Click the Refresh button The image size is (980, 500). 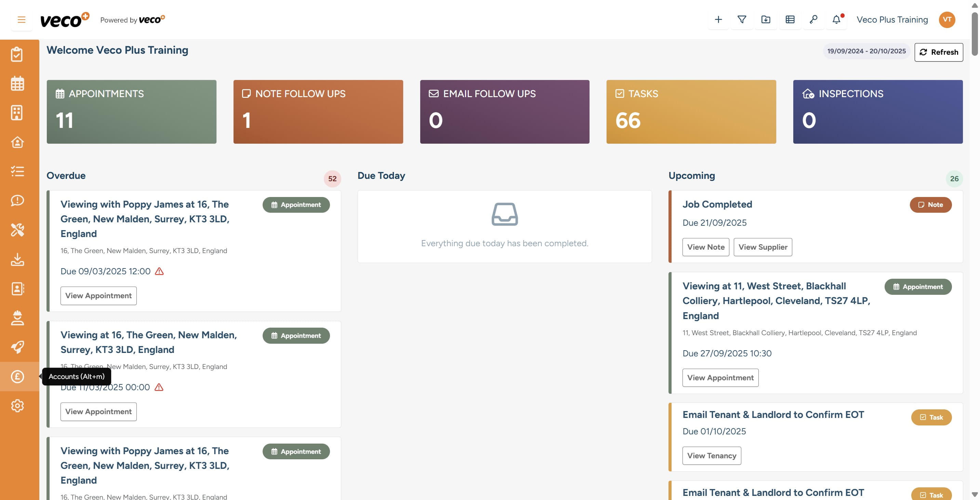click(939, 52)
